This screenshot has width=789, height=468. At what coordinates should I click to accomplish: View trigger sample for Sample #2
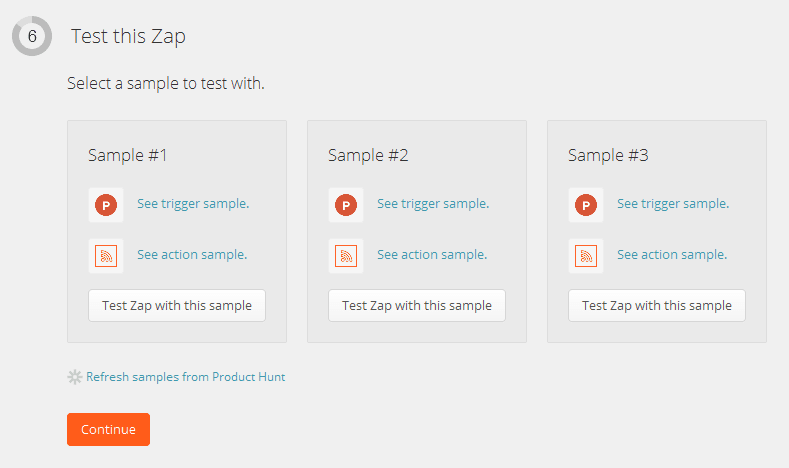(433, 204)
